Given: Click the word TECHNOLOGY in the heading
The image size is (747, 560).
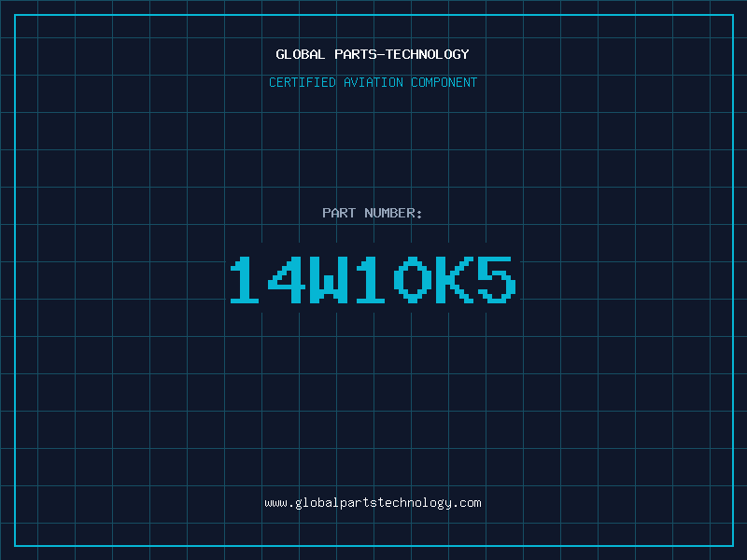Looking at the screenshot, I should pyautogui.click(x=428, y=54).
